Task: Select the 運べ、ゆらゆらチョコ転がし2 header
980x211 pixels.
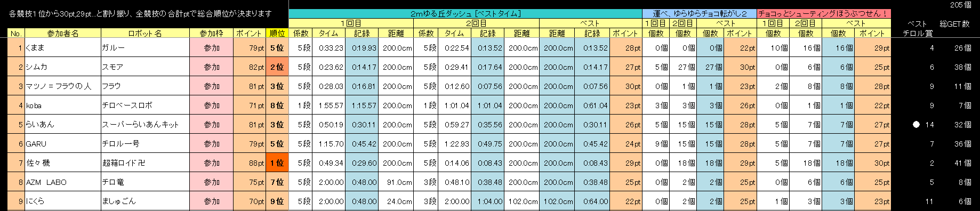Action: (x=700, y=14)
